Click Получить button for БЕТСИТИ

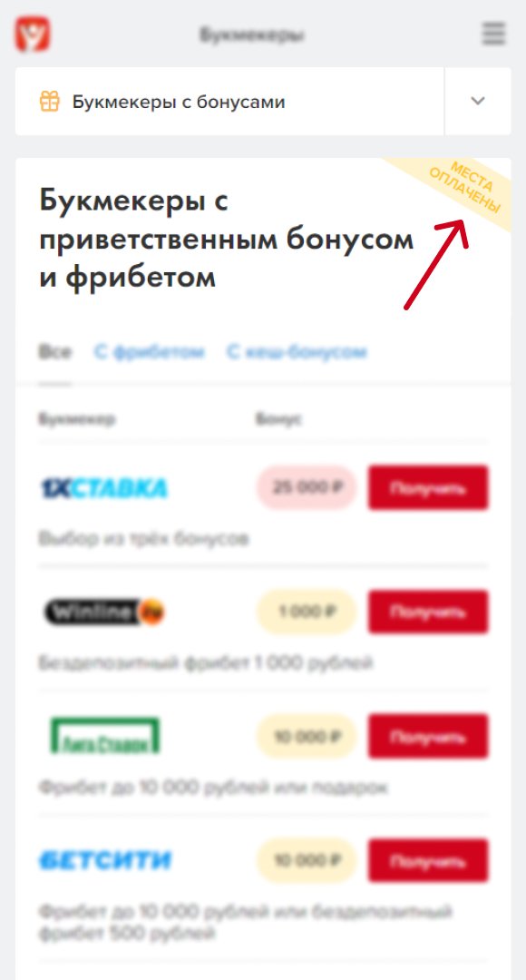coord(429,860)
